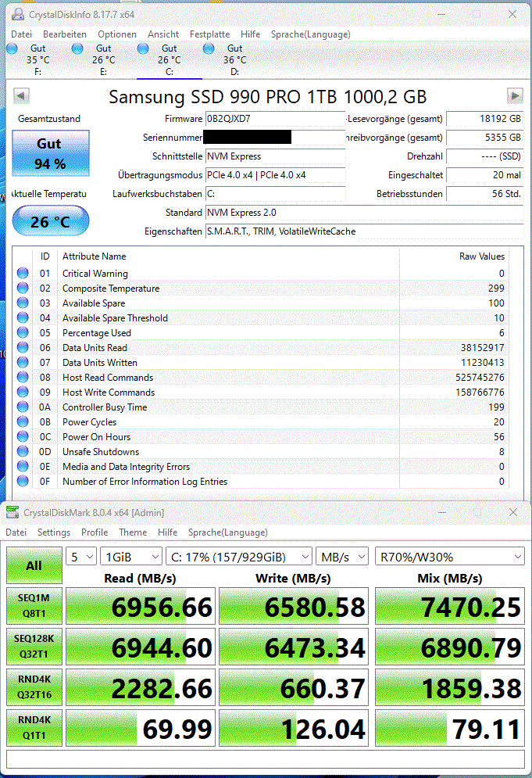Open the Theme menu in CrystalDiskMark
Viewport: 532px width, 778px height.
(133, 532)
